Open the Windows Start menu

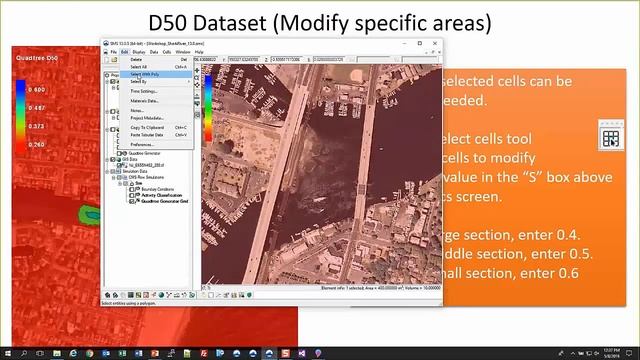click(x=8, y=353)
